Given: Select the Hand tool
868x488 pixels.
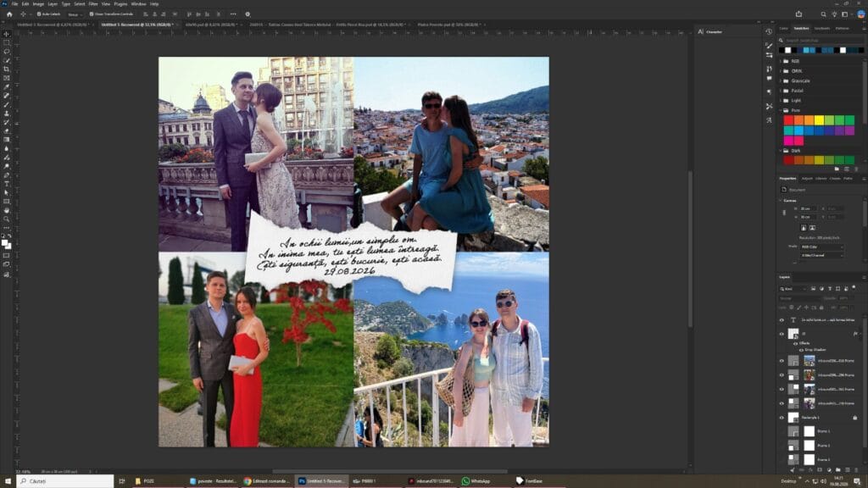Looking at the screenshot, I should [7, 210].
